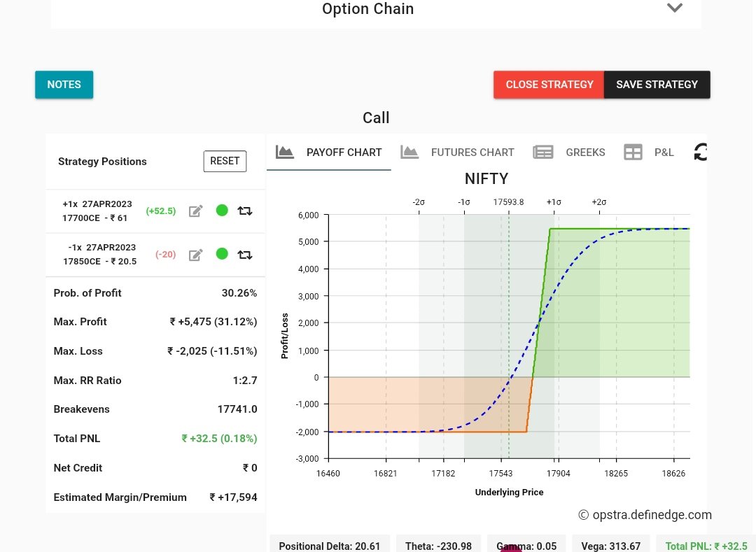Click the -2σ marker on chart
This screenshot has width=756, height=552.
tap(419, 202)
